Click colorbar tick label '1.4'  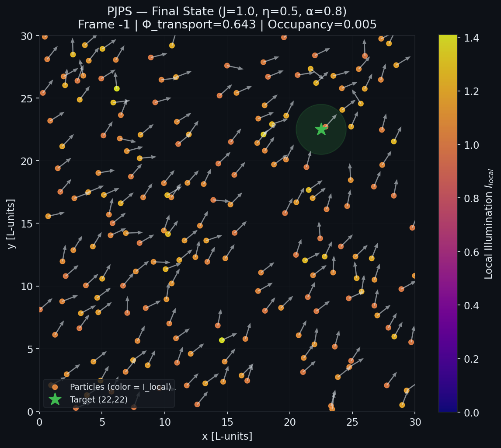[x=471, y=38]
